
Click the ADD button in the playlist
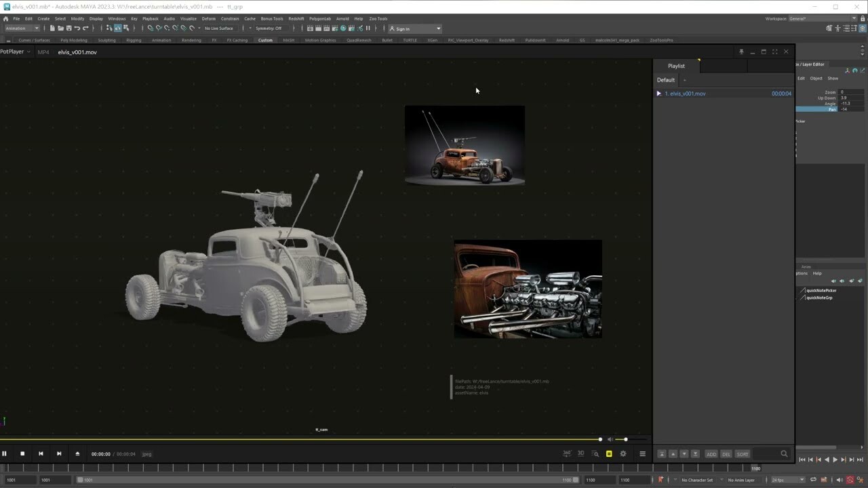[711, 453]
